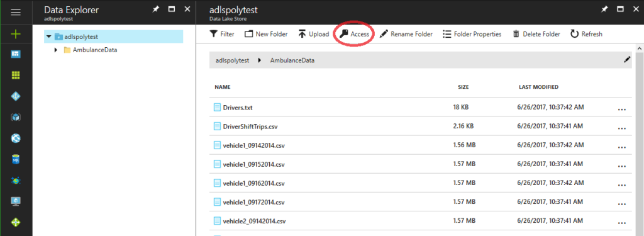Image resolution: width=644 pixels, height=236 pixels.
Task: Open more options for vehicle2_09142014.csv
Action: [622, 223]
